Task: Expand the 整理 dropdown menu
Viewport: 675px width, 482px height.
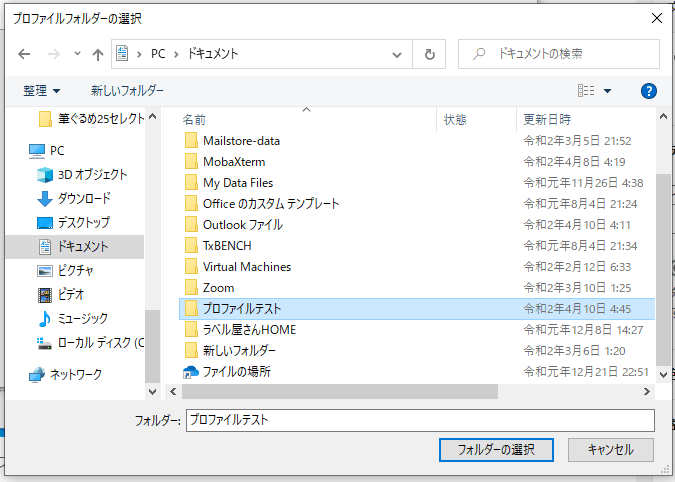Action: coord(41,91)
